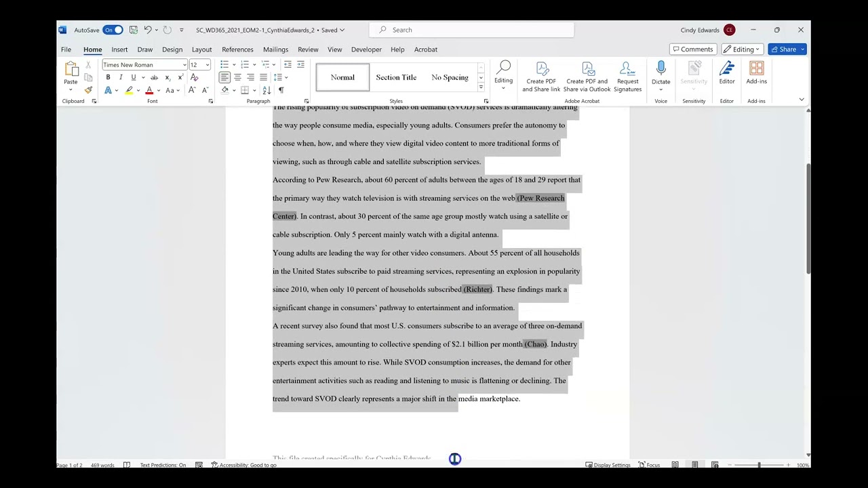Select the Format Painter brush
Viewport: 868px width, 488px height.
coord(88,90)
